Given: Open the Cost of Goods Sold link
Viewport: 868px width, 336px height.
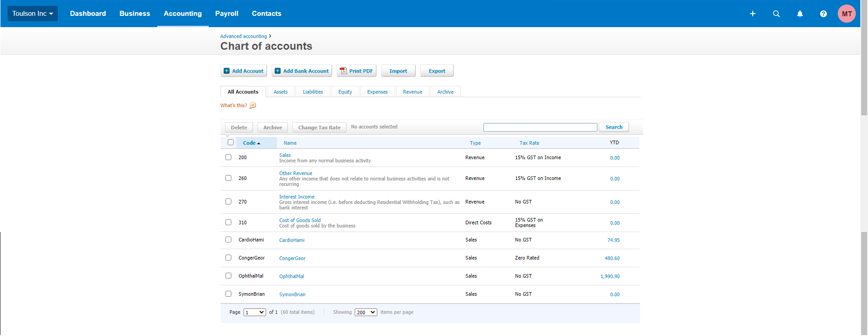Looking at the screenshot, I should click(x=300, y=220).
